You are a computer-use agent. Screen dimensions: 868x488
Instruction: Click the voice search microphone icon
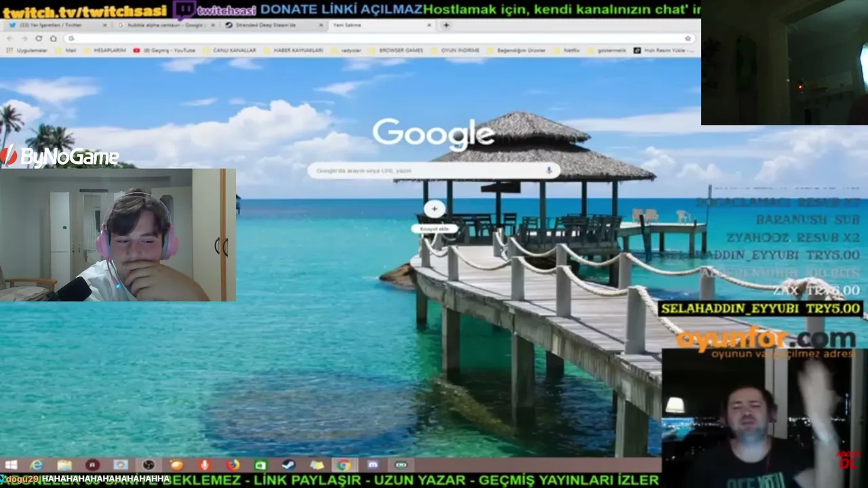[549, 170]
